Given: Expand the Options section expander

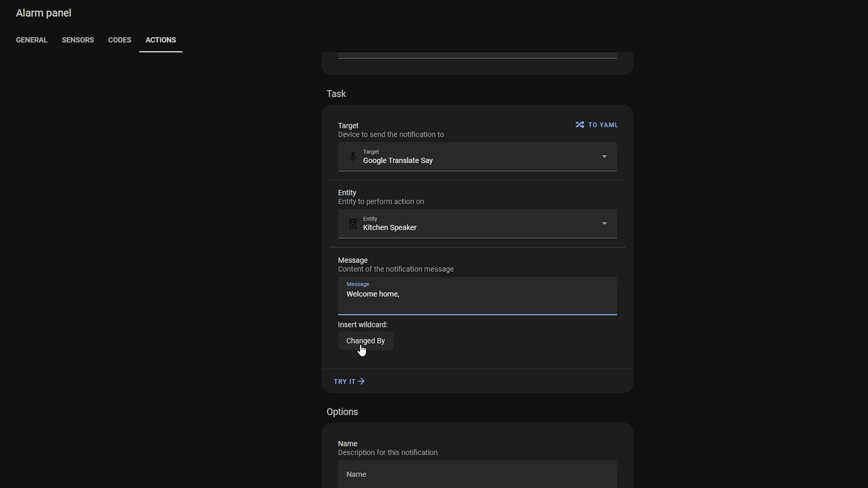Looking at the screenshot, I should pos(342,412).
